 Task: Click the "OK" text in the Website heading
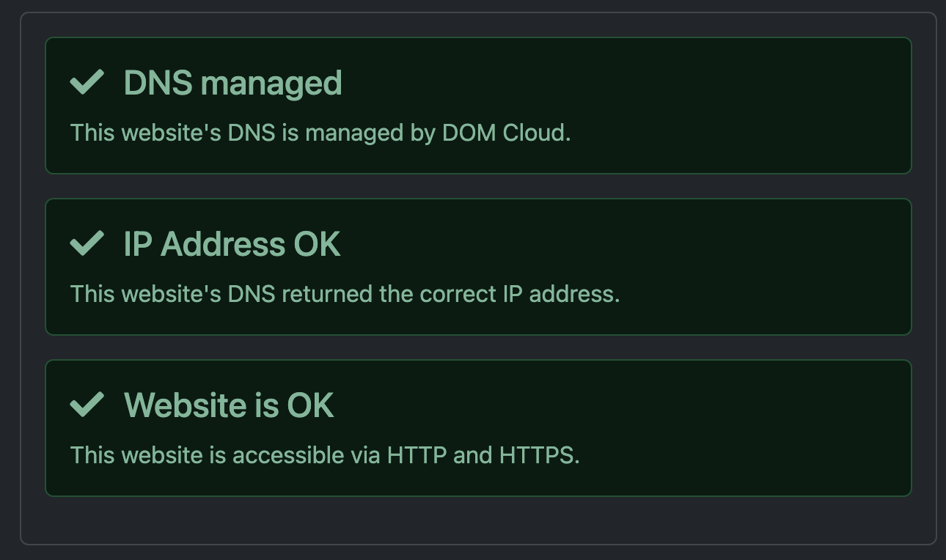click(310, 405)
